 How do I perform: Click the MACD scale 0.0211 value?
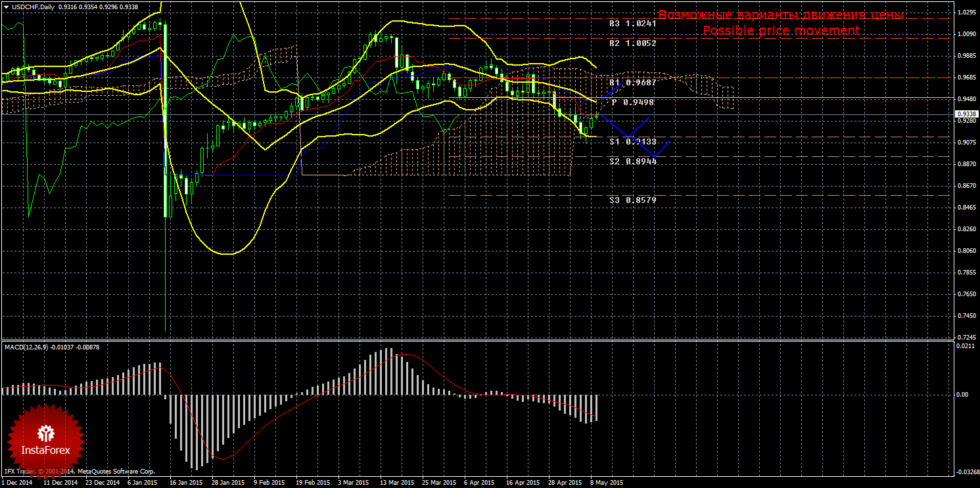(966, 345)
